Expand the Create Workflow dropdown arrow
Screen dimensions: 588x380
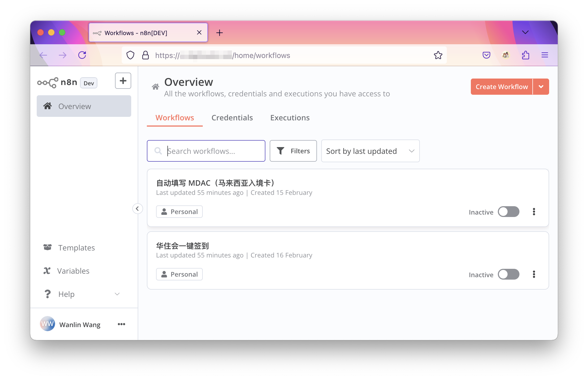541,86
